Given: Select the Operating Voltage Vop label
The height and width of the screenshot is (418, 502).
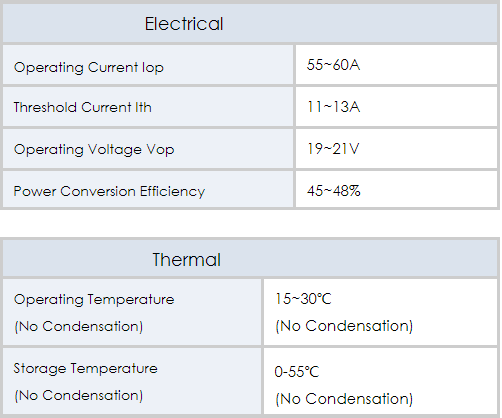Looking at the screenshot, I should coord(94,150).
